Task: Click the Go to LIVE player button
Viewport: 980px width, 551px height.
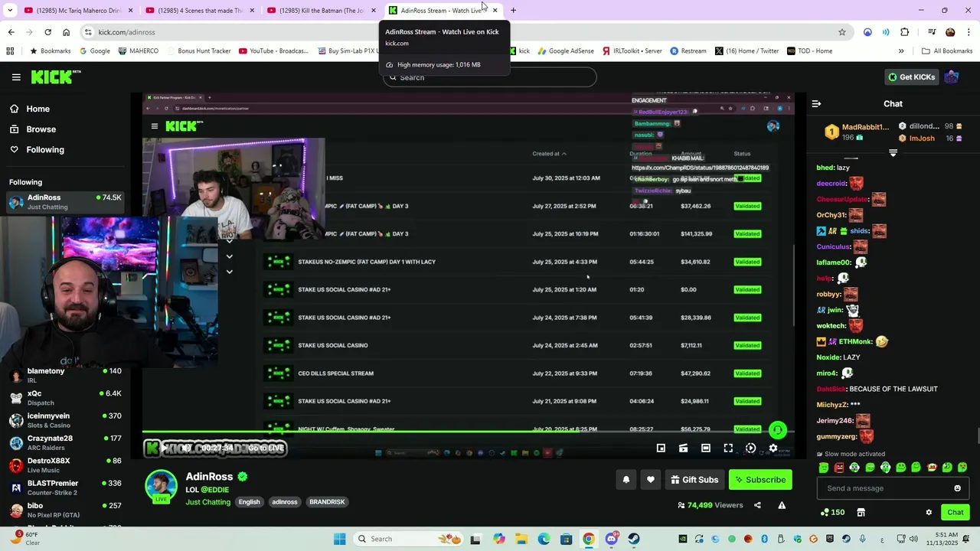Action: pyautogui.click(x=266, y=448)
